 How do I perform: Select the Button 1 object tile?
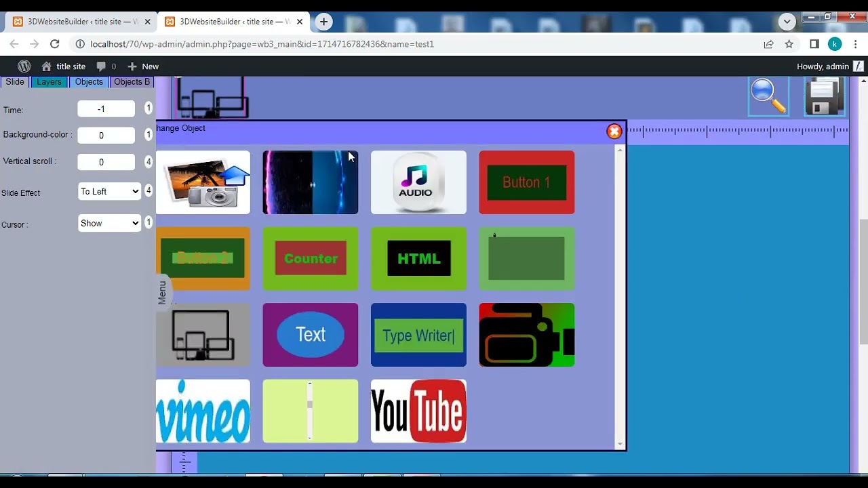click(527, 182)
